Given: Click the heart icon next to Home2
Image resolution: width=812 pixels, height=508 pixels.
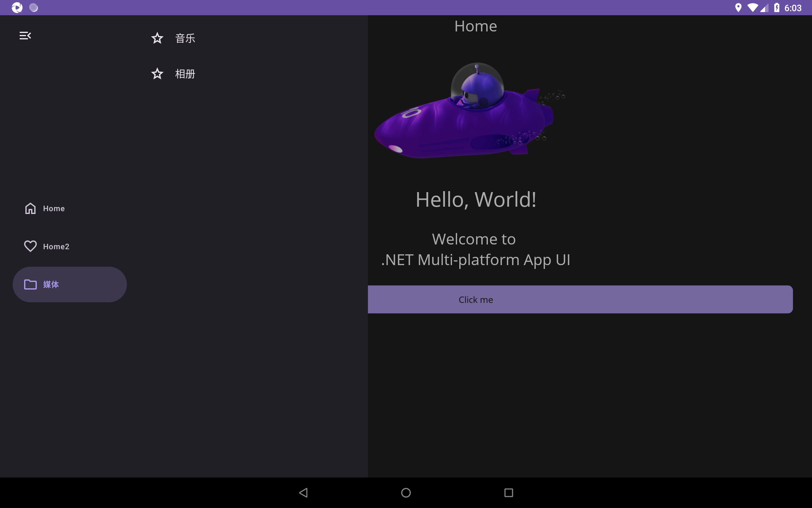Looking at the screenshot, I should pyautogui.click(x=30, y=246).
